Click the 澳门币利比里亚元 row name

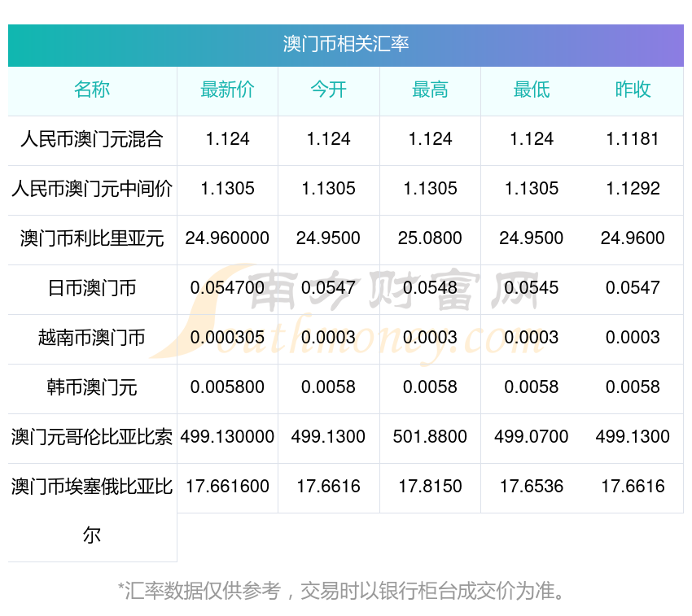pos(92,238)
